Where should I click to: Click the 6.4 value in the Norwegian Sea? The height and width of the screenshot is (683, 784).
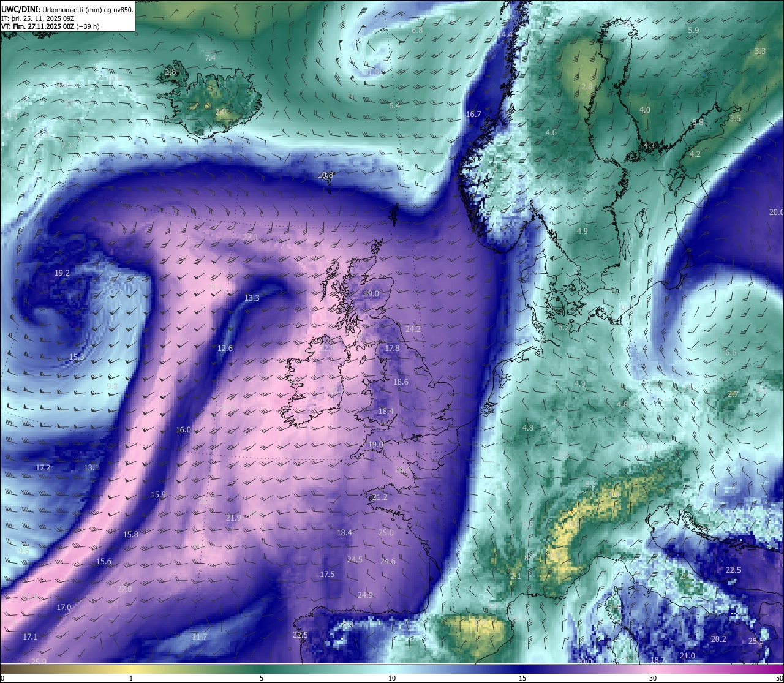[394, 106]
